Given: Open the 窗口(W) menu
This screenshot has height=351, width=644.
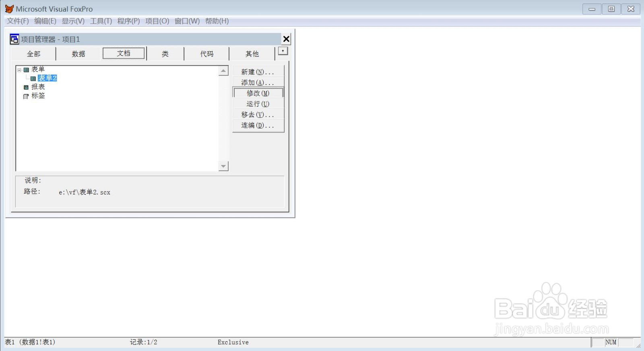Looking at the screenshot, I should pos(187,21).
